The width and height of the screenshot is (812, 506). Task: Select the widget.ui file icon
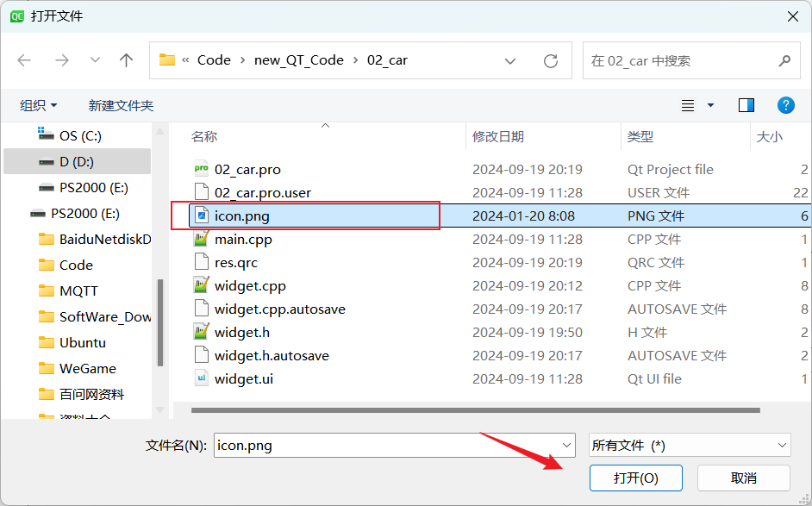[201, 378]
